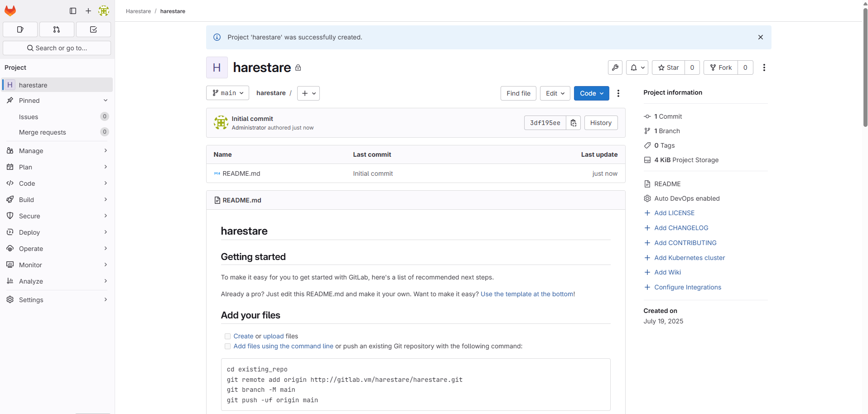
Task: Expand the Plan menu
Action: (x=58, y=167)
